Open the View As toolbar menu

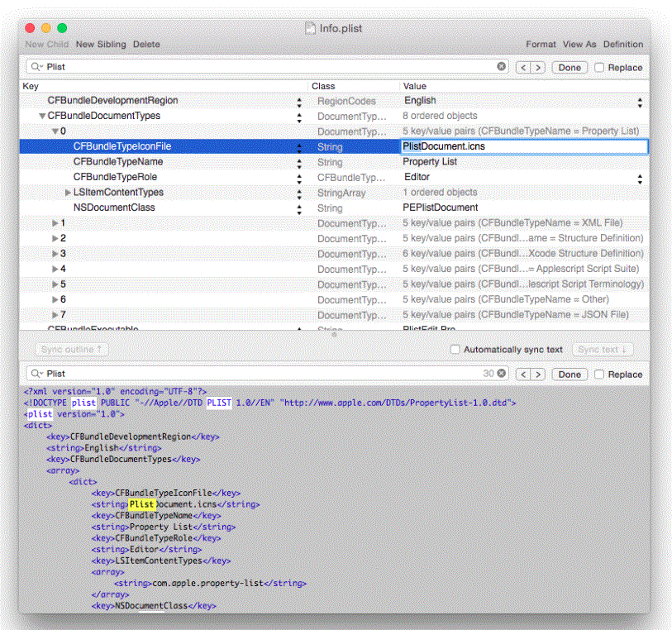(579, 44)
